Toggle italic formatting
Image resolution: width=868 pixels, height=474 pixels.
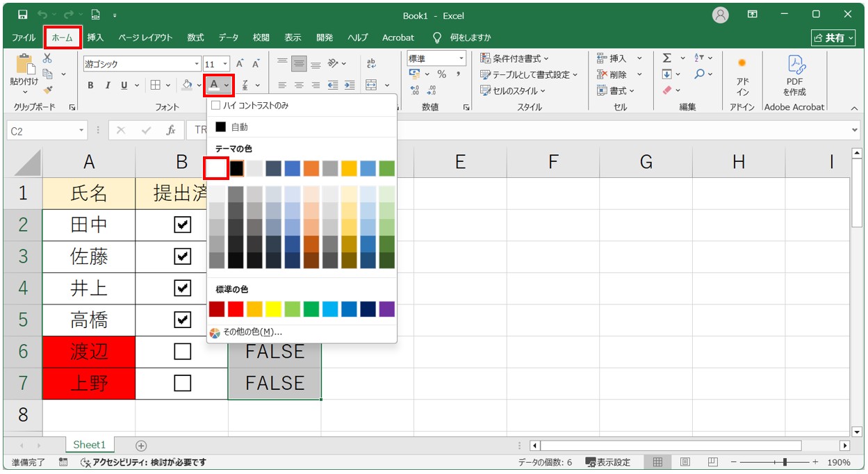108,85
